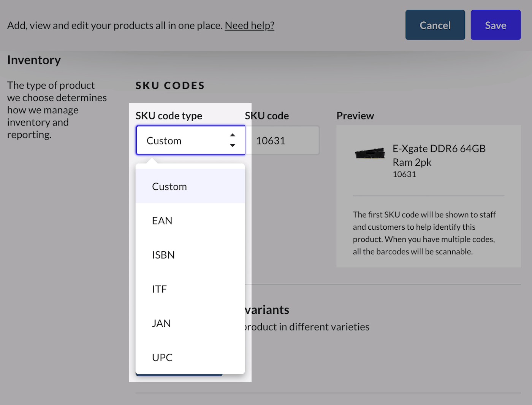Click the upward stepper arrow on SKU type
Viewport: 532px width, 405px height.
coord(232,134)
